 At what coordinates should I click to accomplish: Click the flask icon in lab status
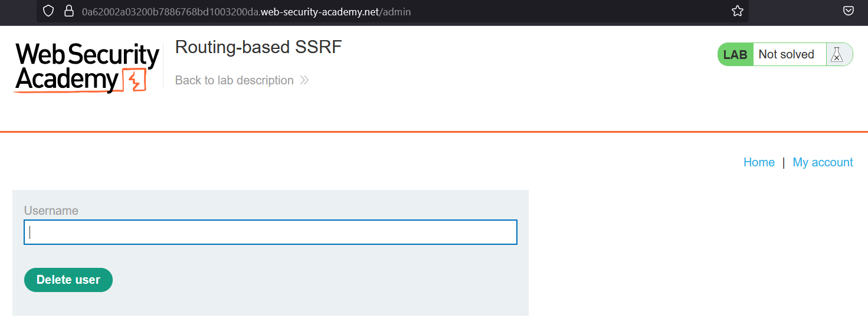836,54
